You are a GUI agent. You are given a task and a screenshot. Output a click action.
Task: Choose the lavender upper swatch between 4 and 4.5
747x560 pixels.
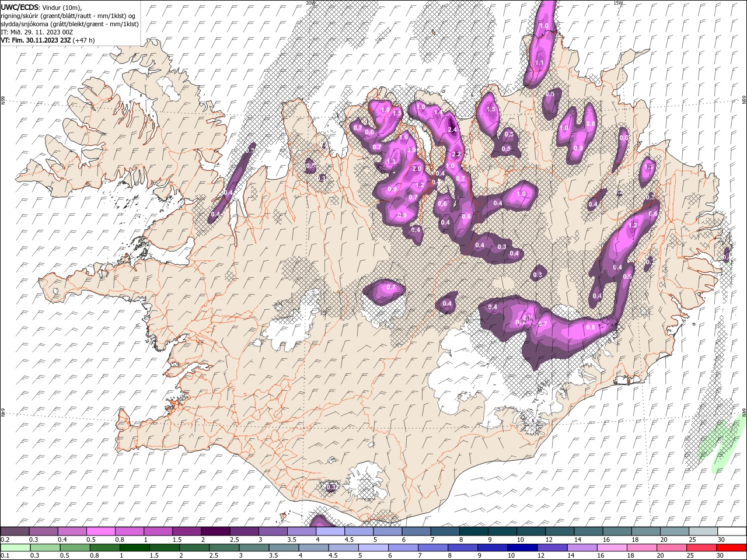coord(330,531)
